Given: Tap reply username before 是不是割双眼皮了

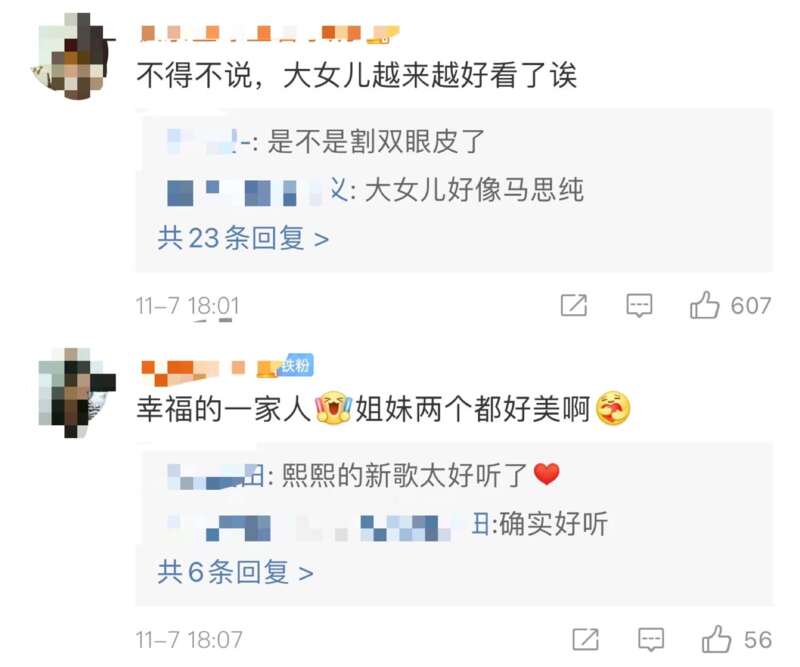Looking at the screenshot, I should [x=211, y=141].
